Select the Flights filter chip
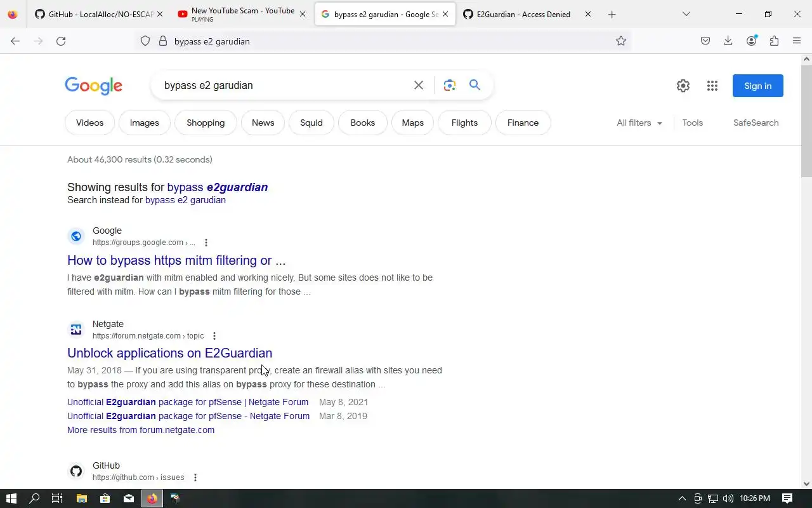 point(464,123)
